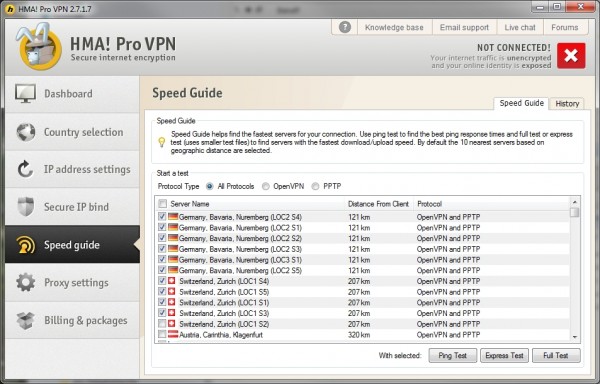The image size is (600, 384).
Task: Open the Dashboard section
Action: 72,94
